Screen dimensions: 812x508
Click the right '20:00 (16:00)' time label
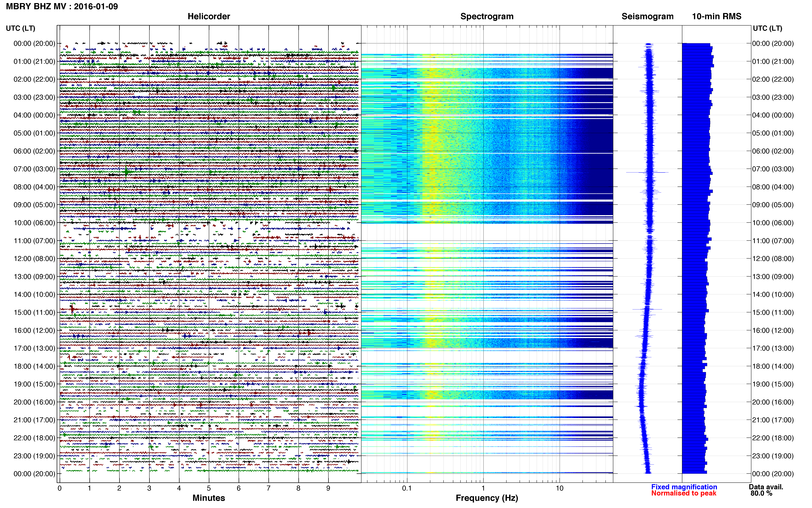[x=773, y=402]
